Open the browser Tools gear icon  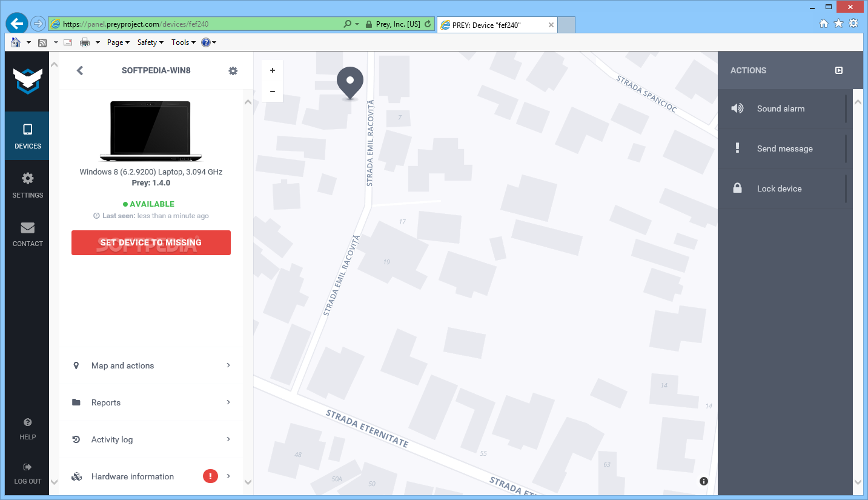[853, 23]
